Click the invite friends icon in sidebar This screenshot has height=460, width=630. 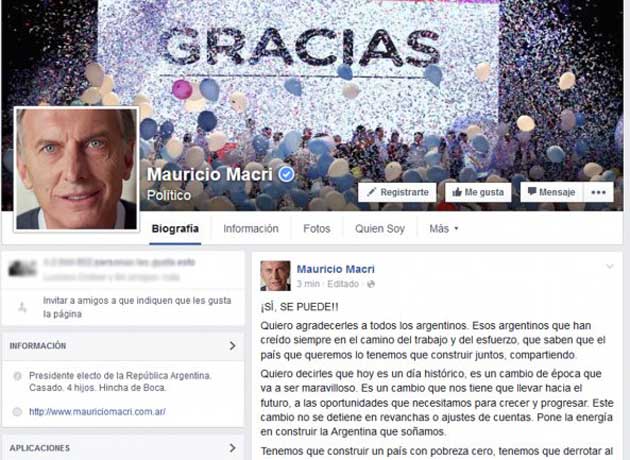[x=22, y=307]
